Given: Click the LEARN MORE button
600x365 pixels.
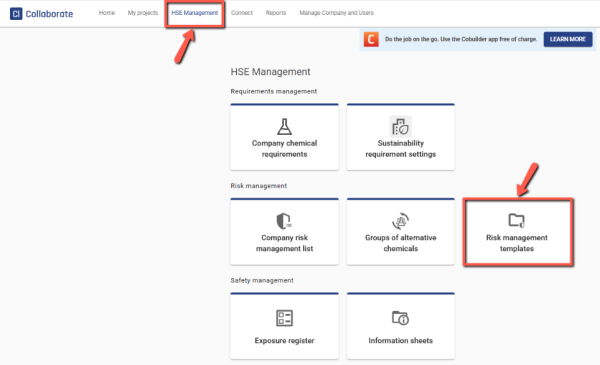Looking at the screenshot, I should (x=568, y=39).
